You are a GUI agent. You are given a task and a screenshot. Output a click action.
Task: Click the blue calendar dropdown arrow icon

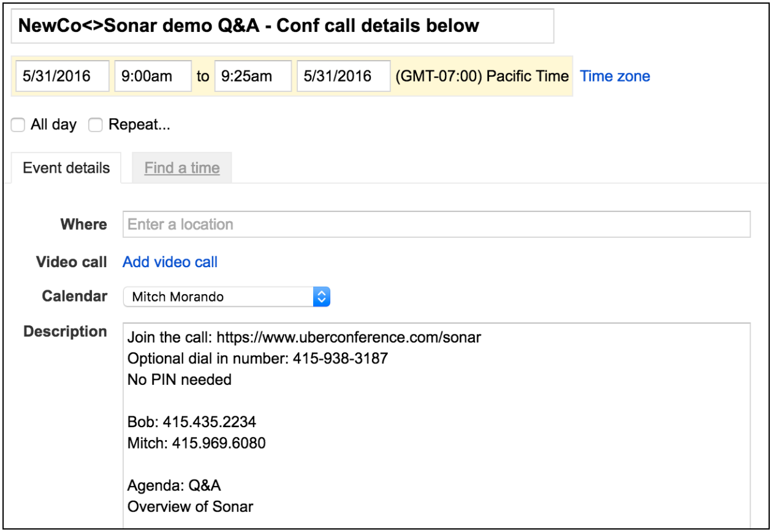pos(322,297)
